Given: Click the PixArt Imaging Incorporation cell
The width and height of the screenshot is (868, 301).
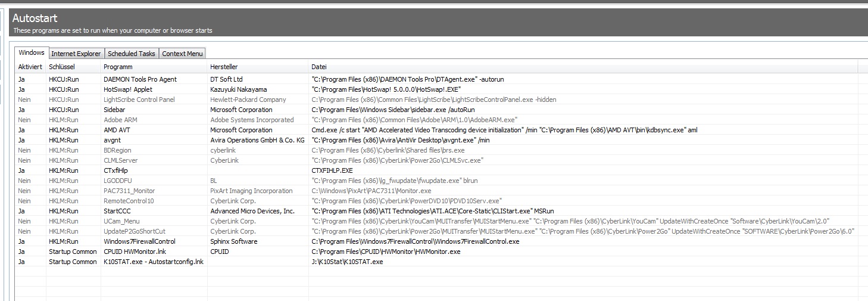Looking at the screenshot, I should coord(251,191).
